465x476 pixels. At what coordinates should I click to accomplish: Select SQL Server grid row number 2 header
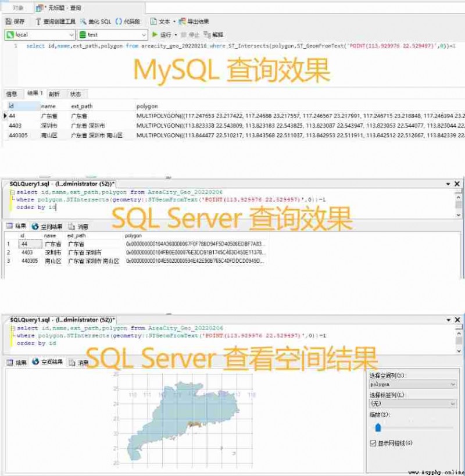click(9, 252)
